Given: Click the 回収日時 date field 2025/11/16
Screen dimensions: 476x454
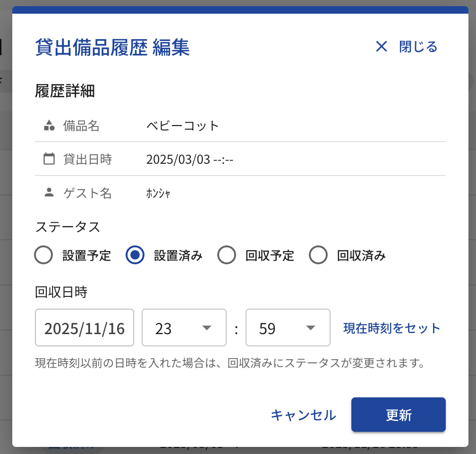Looking at the screenshot, I should click(85, 328).
